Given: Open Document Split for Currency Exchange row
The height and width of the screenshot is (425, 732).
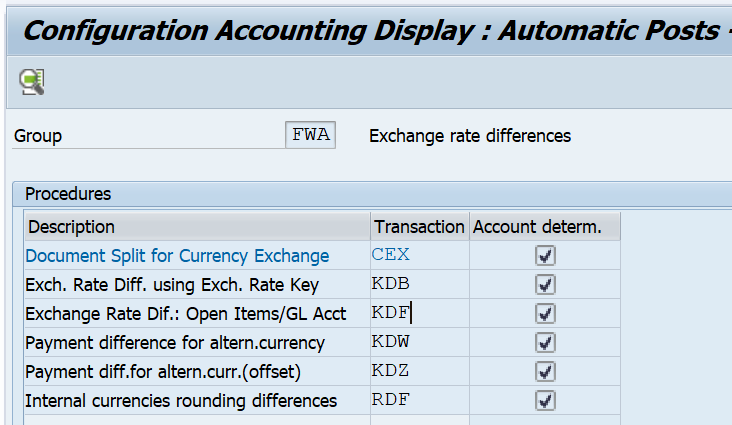Looking at the screenshot, I should pyautogui.click(x=177, y=256).
